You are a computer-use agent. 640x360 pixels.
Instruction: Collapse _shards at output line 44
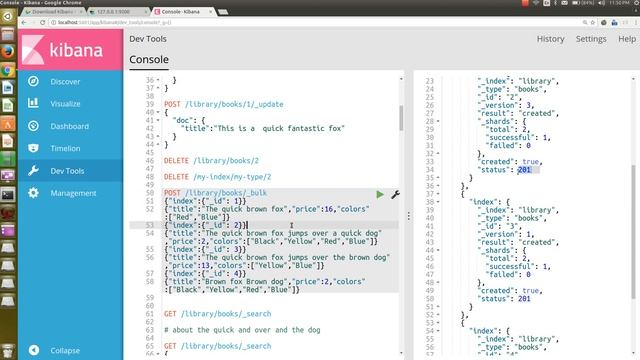coord(438,250)
